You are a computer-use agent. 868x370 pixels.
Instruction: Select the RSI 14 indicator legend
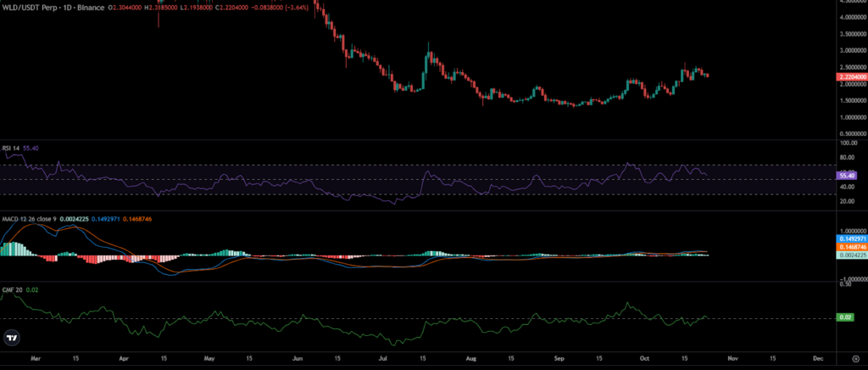point(11,148)
